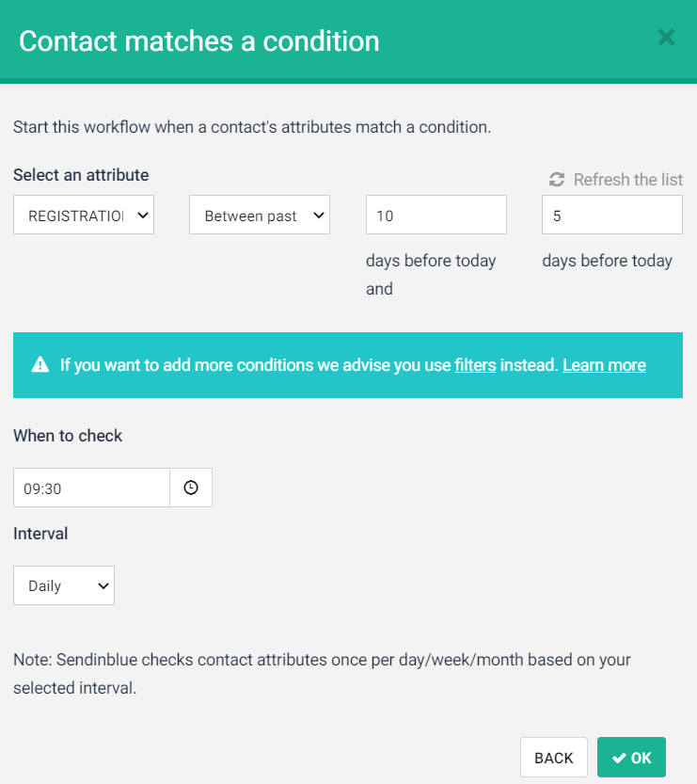Click the warning triangle icon in banner

pyautogui.click(x=40, y=365)
